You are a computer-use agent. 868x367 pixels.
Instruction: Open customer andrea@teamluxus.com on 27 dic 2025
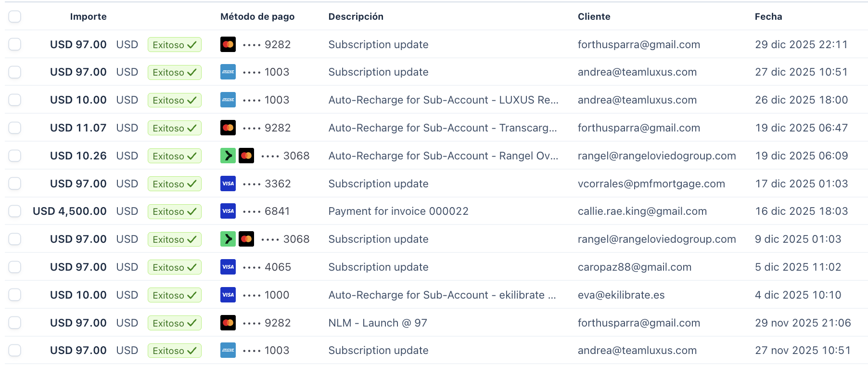tap(637, 72)
